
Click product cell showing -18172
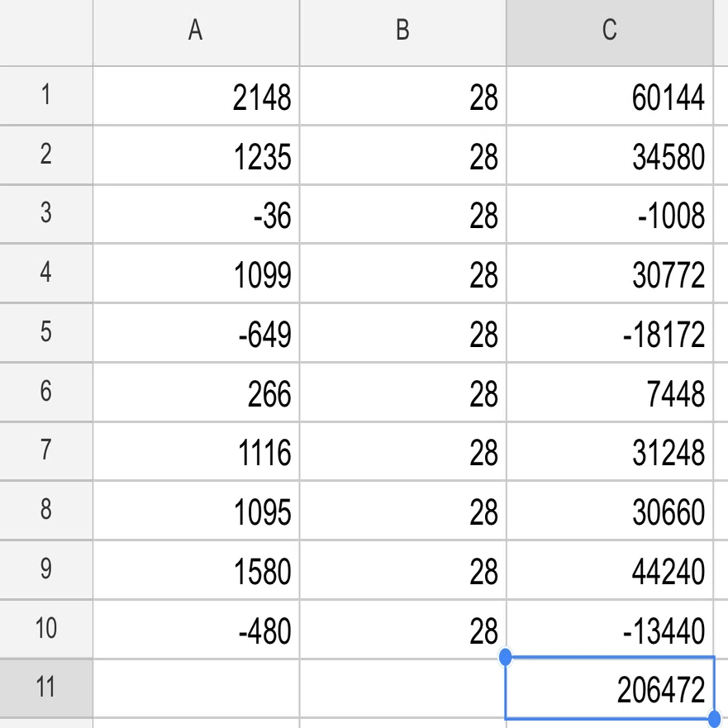(x=610, y=332)
